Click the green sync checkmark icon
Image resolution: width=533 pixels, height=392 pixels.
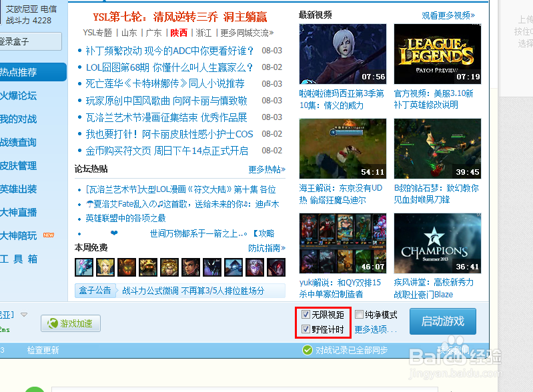[x=308, y=350]
